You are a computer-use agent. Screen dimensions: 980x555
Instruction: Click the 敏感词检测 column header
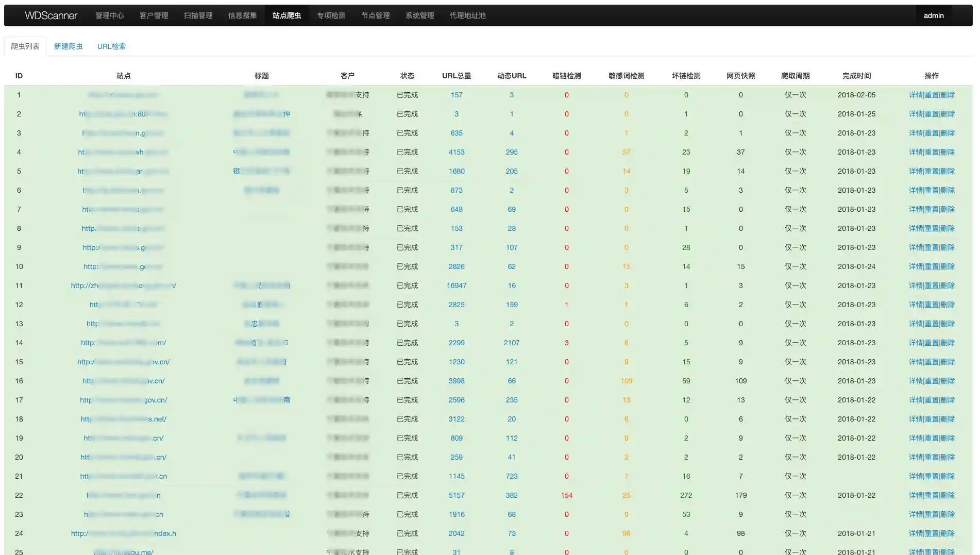(x=627, y=76)
